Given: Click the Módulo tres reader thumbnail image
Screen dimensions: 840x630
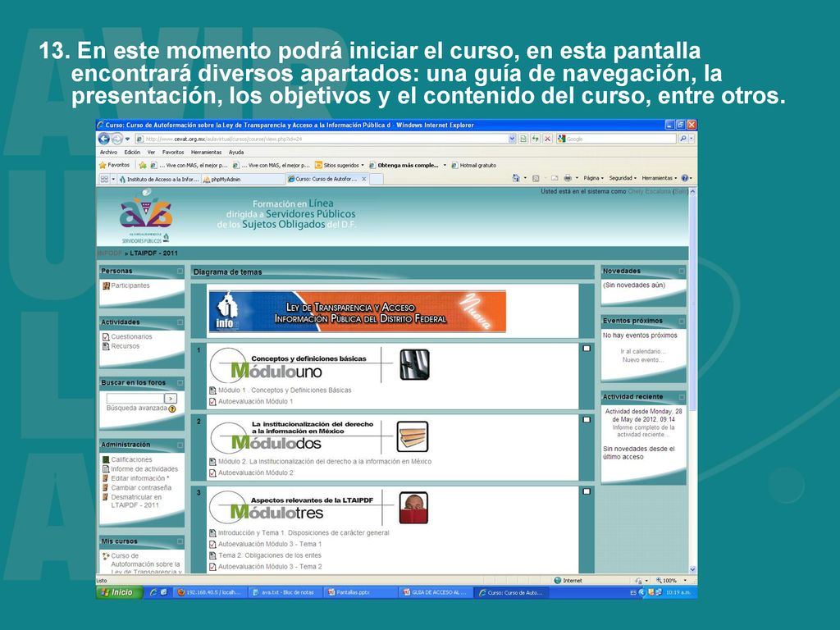Looking at the screenshot, I should point(413,508).
